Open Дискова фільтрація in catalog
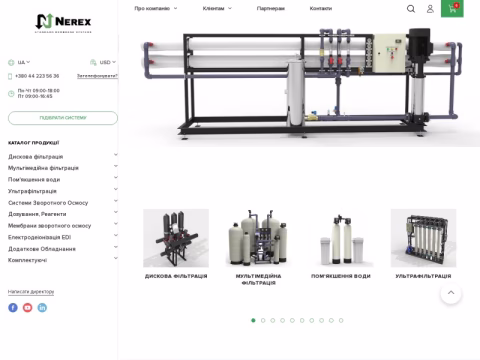 (x=36, y=157)
